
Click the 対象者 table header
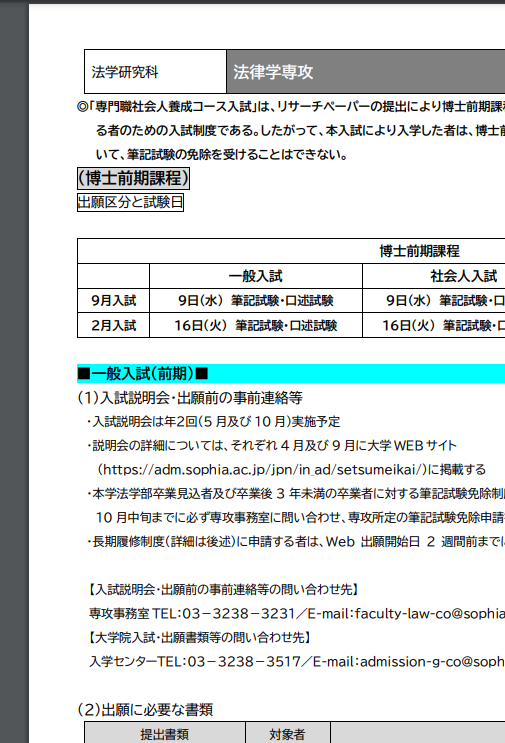288,734
